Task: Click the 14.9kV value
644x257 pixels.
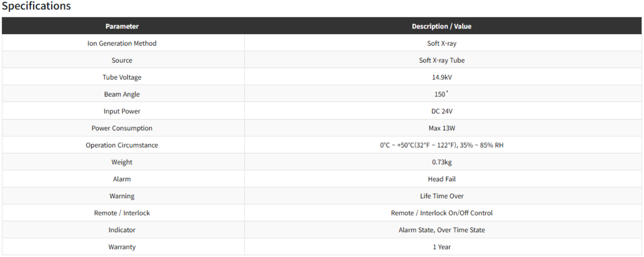Action: point(441,77)
